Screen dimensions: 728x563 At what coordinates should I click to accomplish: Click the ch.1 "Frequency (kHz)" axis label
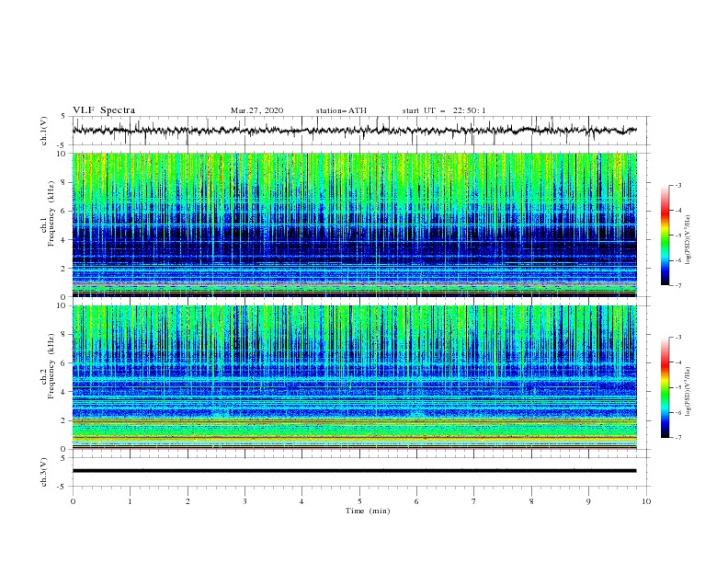[50, 214]
